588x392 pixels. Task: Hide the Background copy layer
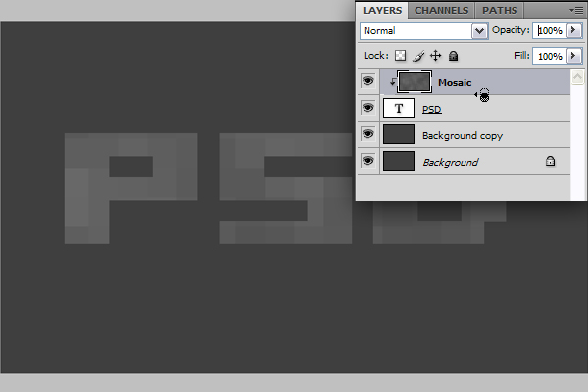(x=367, y=134)
